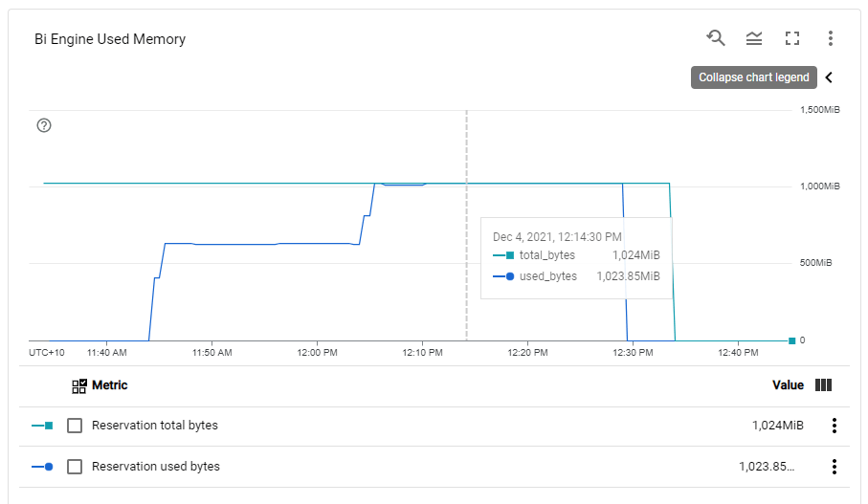Select the Reservation total bytes label
The image size is (868, 504).
tap(154, 426)
